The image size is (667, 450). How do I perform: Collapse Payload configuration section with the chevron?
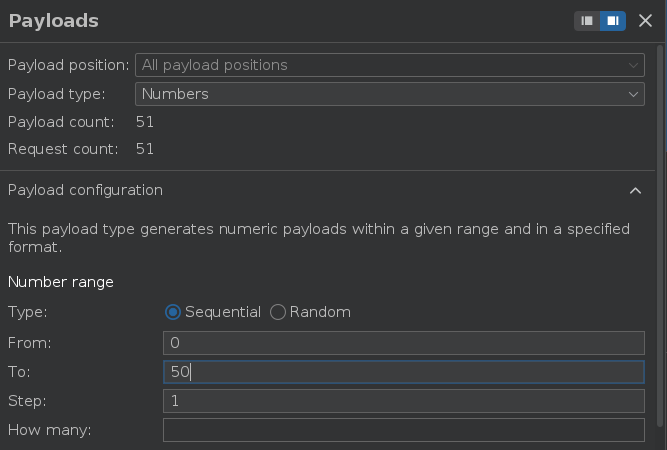[x=635, y=190]
